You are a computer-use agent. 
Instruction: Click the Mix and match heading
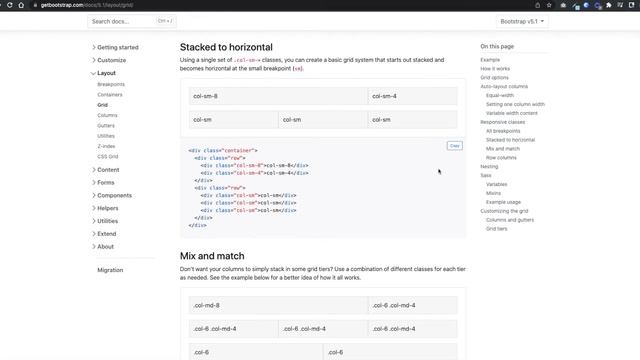[x=212, y=256]
